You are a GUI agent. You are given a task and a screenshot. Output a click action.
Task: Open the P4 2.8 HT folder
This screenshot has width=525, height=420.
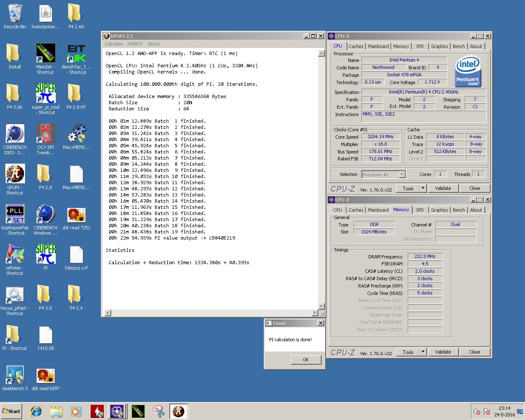[76, 97]
